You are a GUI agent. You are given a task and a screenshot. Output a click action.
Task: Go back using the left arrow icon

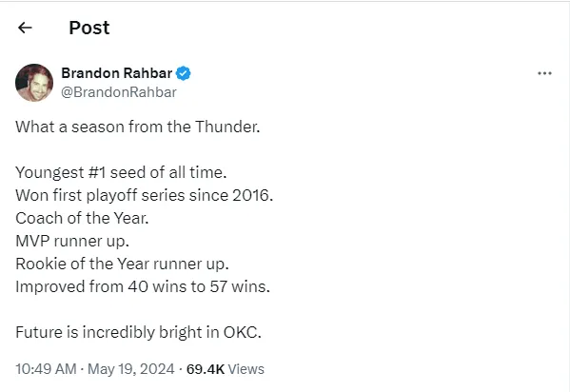pos(25,28)
